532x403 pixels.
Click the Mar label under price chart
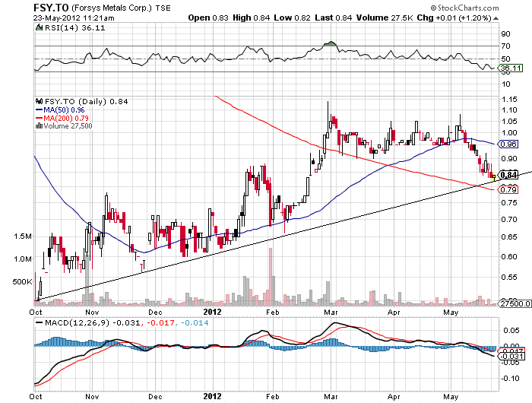(x=331, y=312)
